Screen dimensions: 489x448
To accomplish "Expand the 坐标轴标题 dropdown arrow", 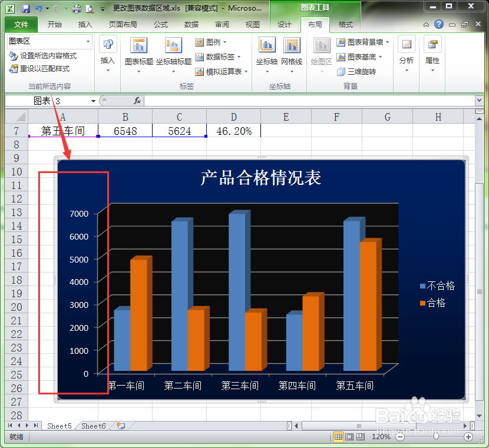I will [173, 72].
